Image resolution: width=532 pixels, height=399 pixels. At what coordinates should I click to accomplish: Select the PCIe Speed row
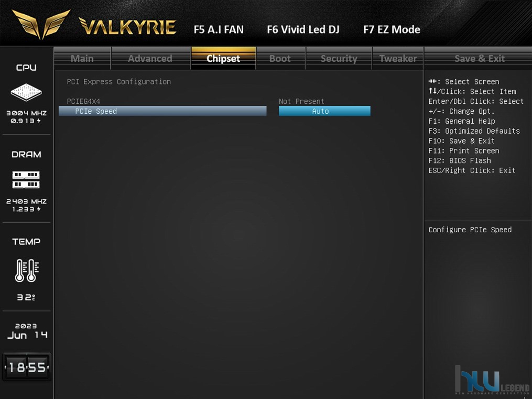[x=162, y=111]
